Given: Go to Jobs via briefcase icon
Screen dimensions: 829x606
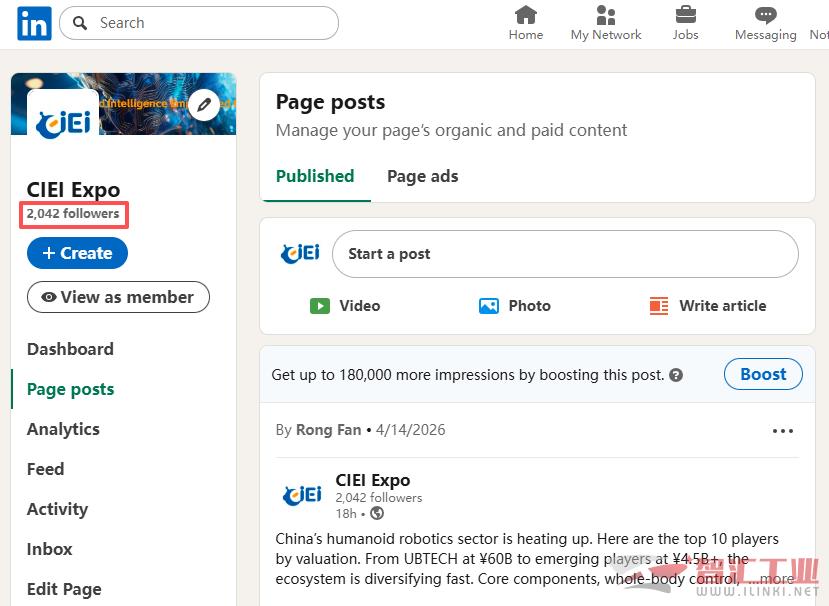Looking at the screenshot, I should coord(685,22).
